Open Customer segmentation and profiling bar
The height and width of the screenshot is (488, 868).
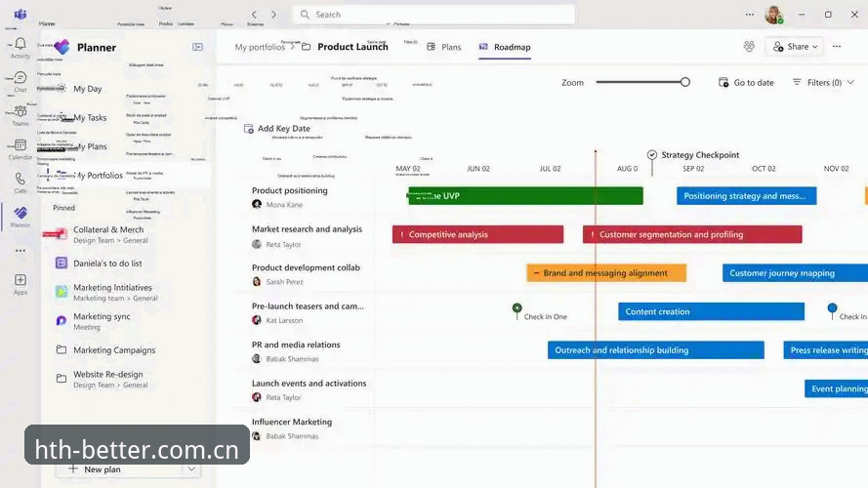click(x=692, y=234)
